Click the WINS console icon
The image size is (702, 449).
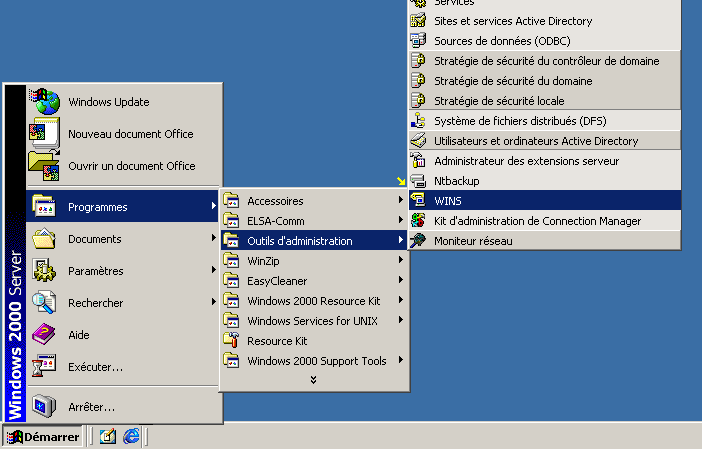pyautogui.click(x=418, y=200)
